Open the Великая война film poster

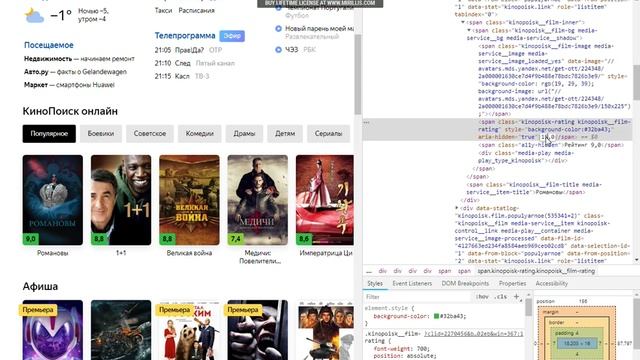coord(189,200)
